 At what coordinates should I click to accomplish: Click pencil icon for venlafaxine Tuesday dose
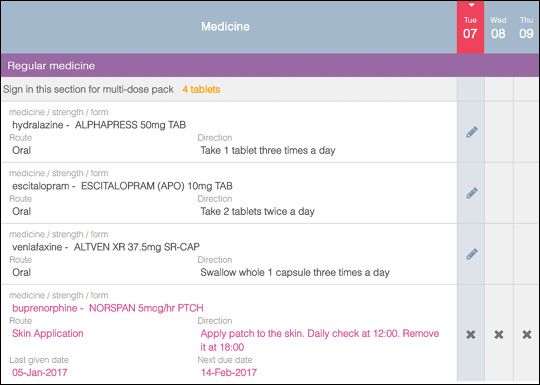[471, 254]
